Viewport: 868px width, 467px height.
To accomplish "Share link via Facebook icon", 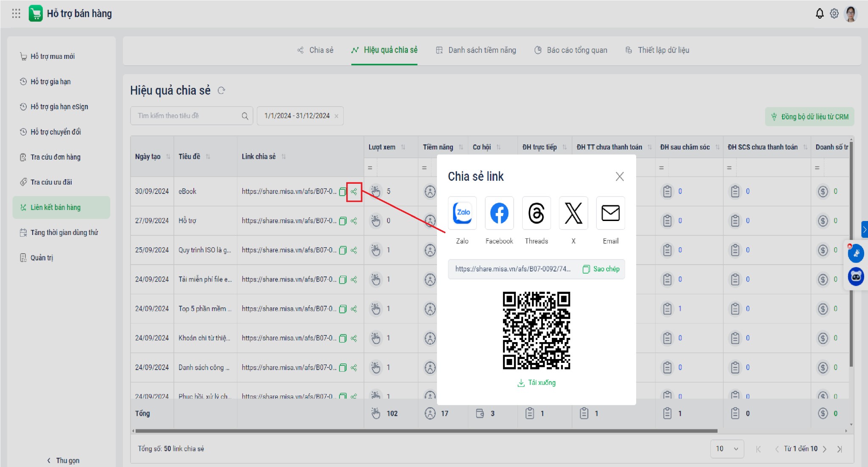I will 499,213.
